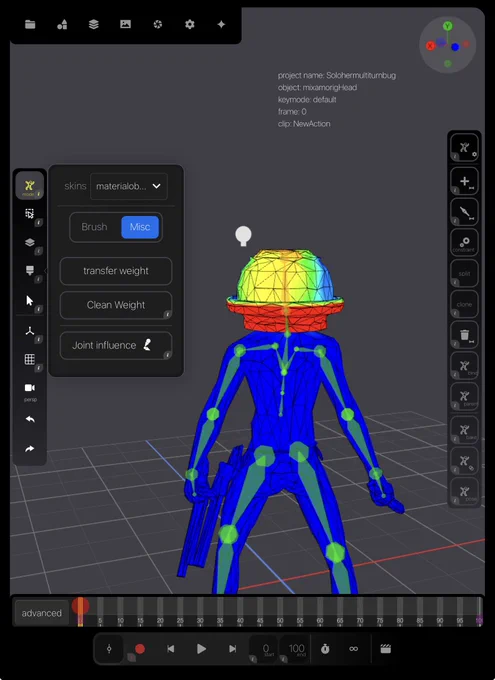
Task: Select the paint brush tool in left toolbar
Action: point(30,271)
